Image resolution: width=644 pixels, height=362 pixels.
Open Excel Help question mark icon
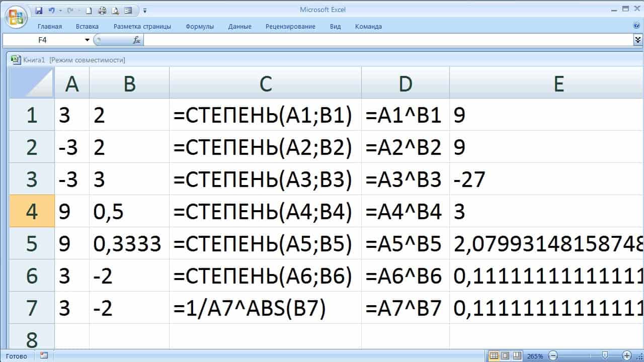pos(636,26)
